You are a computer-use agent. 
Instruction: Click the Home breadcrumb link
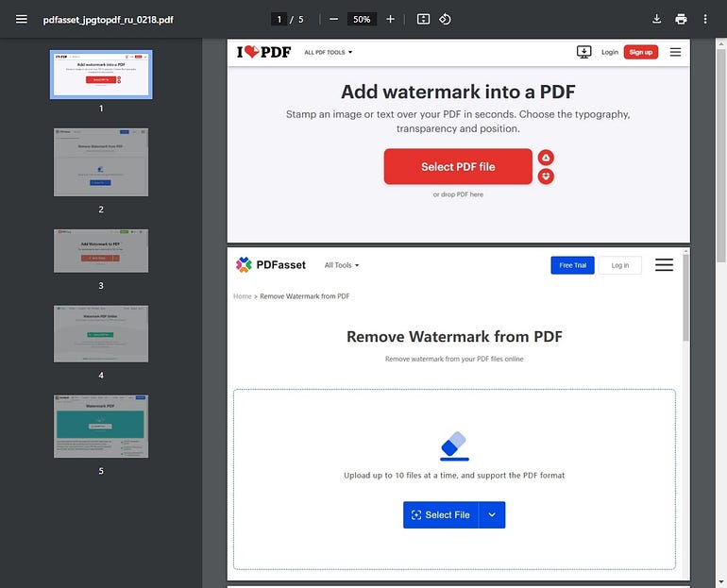tap(242, 296)
